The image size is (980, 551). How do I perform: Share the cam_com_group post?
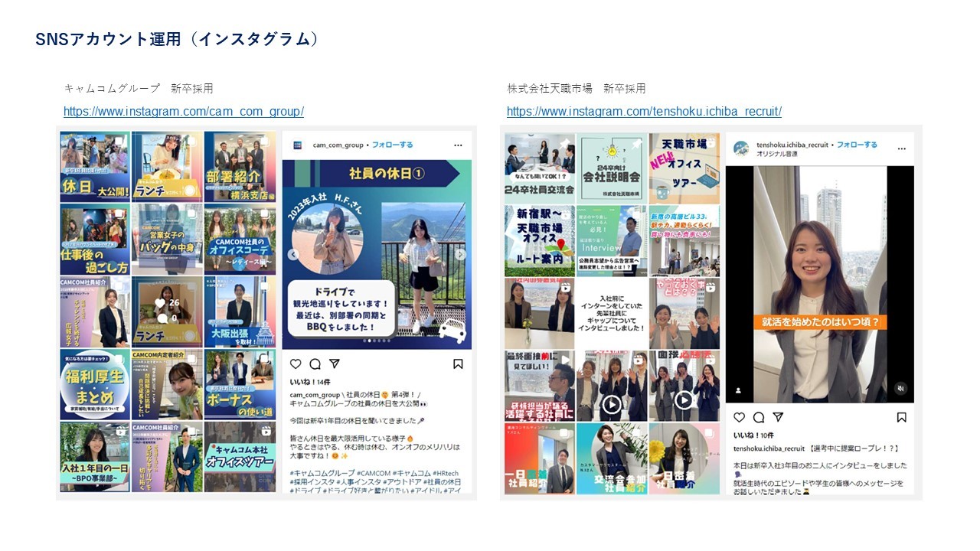point(334,364)
